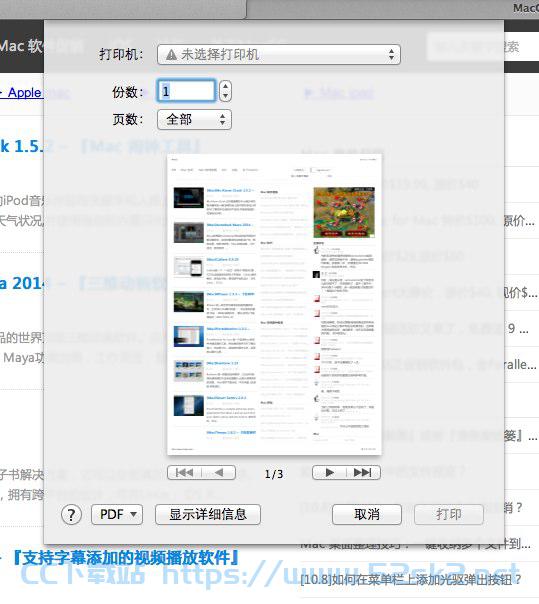This screenshot has height=604, width=539.
Task: Click the 1/3 page indicator
Action: pos(274,474)
